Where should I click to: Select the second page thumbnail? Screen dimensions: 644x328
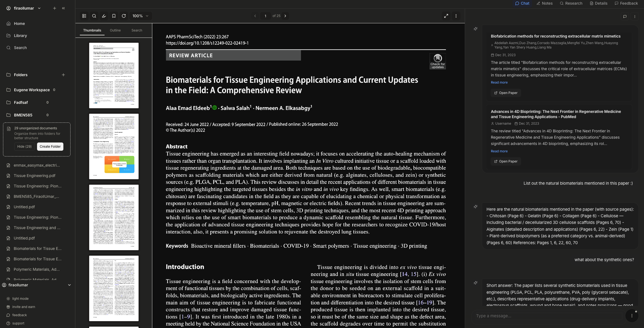(x=114, y=146)
